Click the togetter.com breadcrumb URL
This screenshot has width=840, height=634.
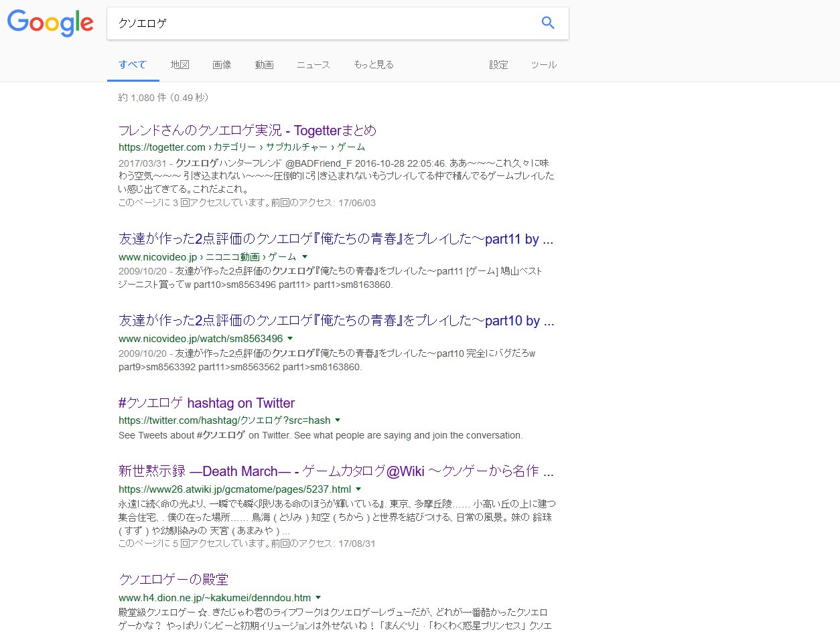point(242,147)
